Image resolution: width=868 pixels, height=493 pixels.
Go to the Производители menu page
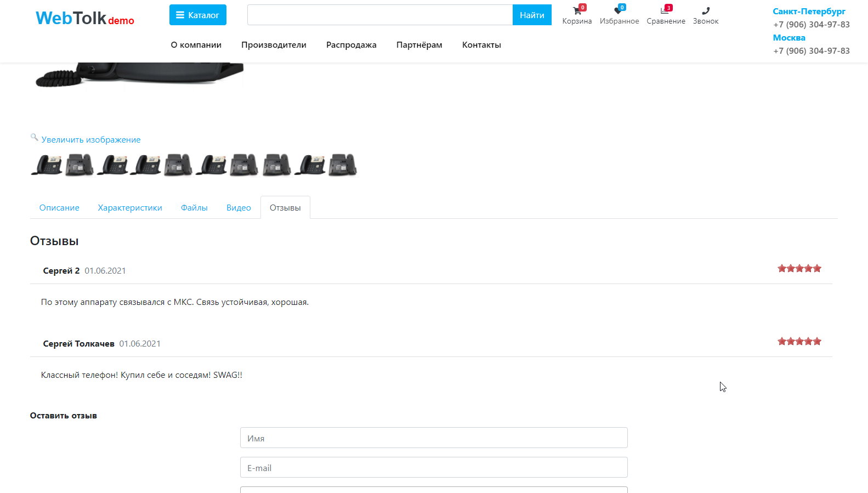274,45
